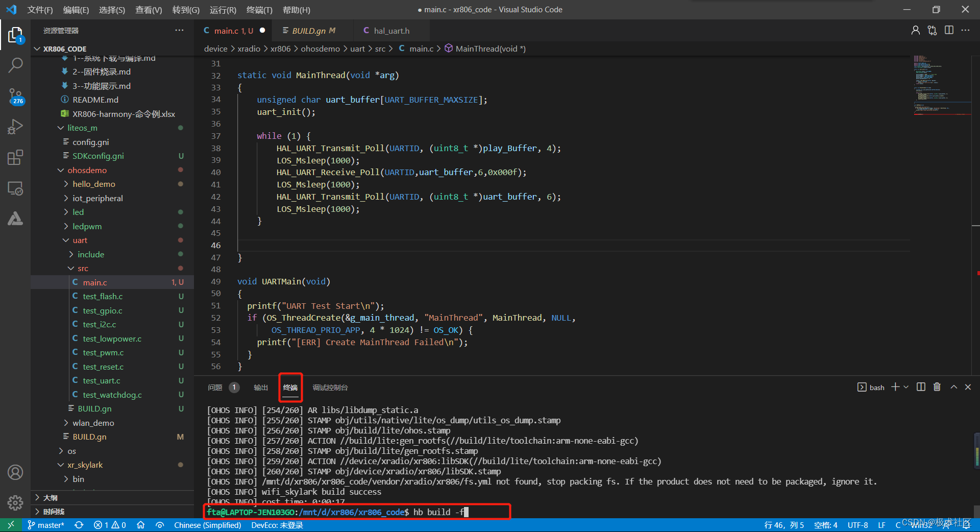Open editor more actions ellipsis
Viewport: 980px width, 532px height.
pos(965,31)
